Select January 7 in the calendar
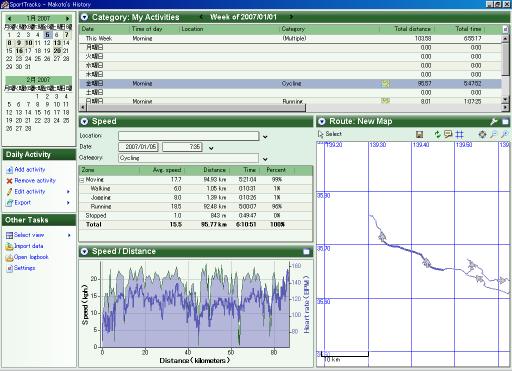512x371 pixels. point(67,35)
